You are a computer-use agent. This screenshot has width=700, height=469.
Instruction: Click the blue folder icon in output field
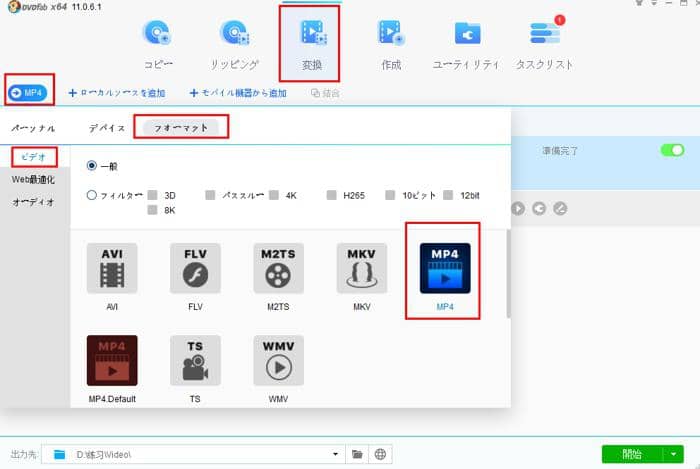(x=59, y=454)
